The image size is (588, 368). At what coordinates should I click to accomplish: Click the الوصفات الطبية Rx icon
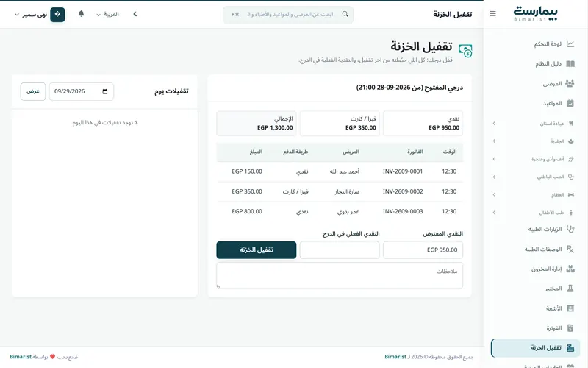tap(570, 249)
